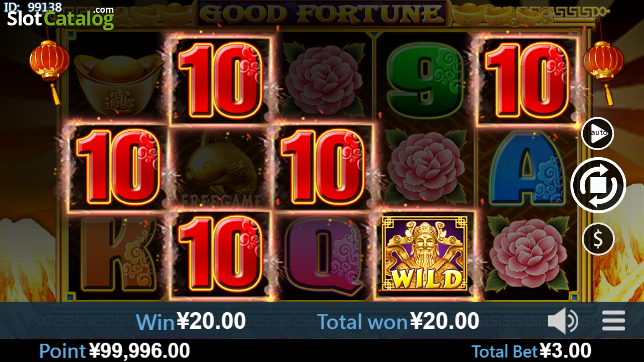The width and height of the screenshot is (644, 362).
Task: Open bet settings with the dollar icon
Action: (598, 239)
